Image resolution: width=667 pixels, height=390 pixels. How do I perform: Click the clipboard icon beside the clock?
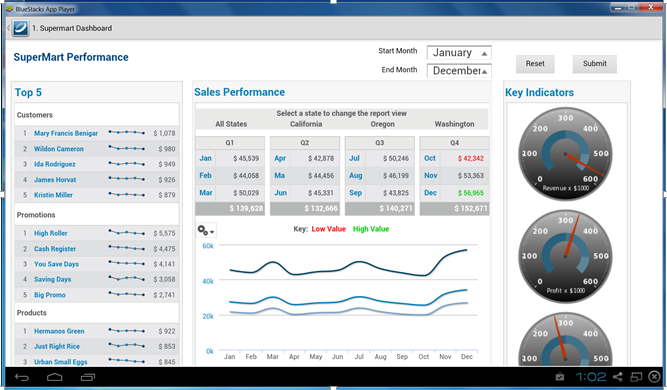click(x=560, y=377)
